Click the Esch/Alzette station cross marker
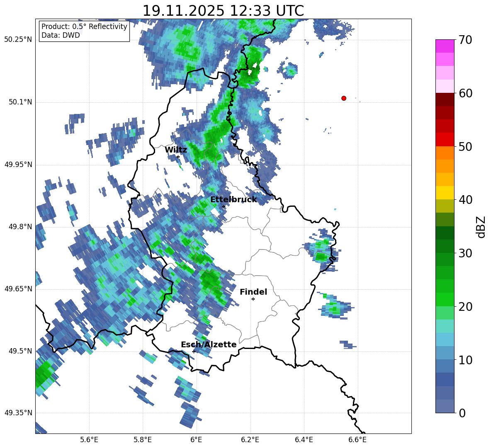This screenshot has width=491, height=448. coord(194,351)
